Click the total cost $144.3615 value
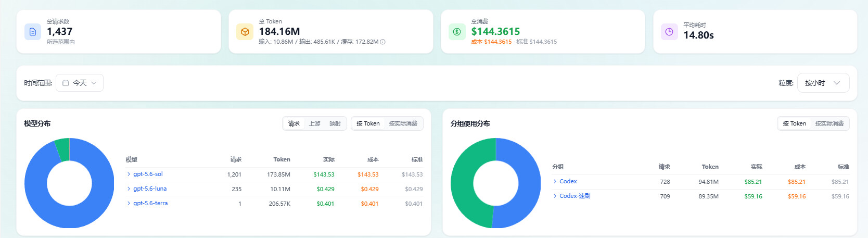The width and height of the screenshot is (868, 238). pyautogui.click(x=495, y=31)
